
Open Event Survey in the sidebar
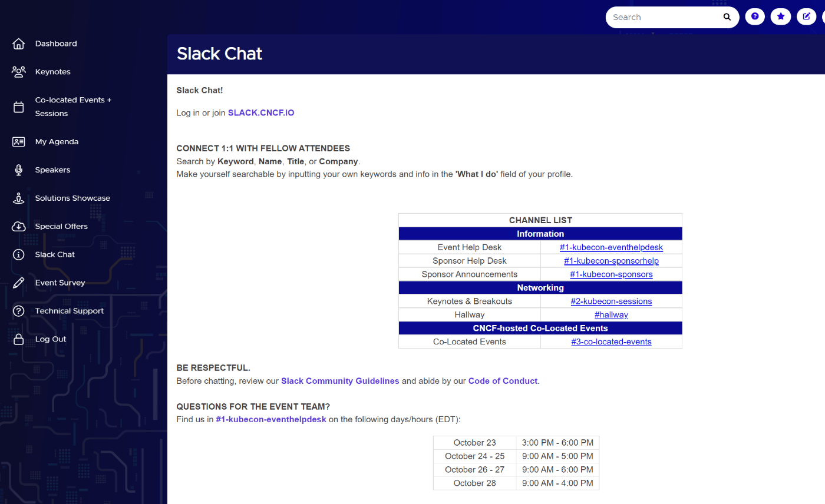coord(60,283)
